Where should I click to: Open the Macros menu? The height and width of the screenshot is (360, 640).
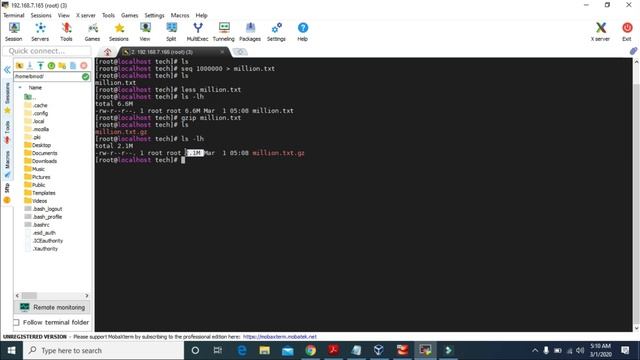point(180,15)
